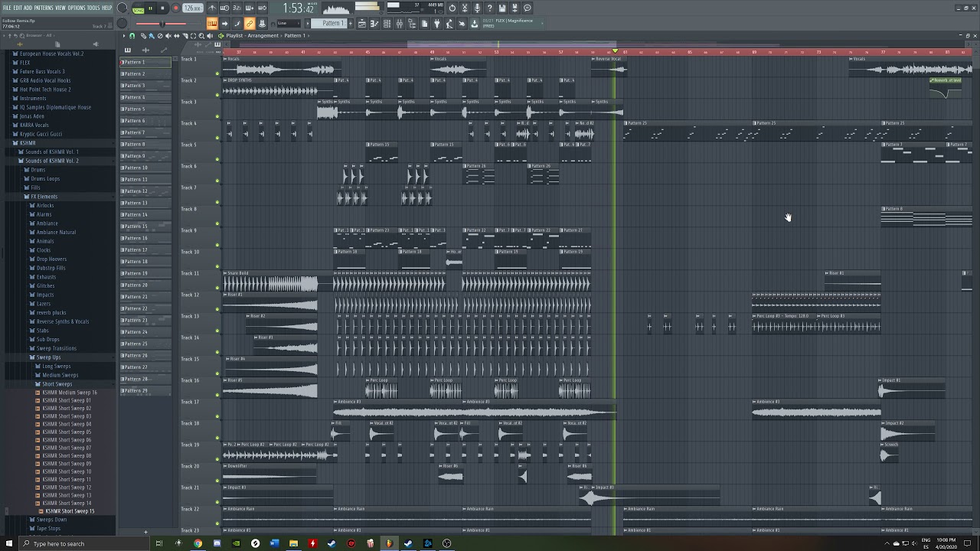
Task: Open the chat/info bubble icon
Action: pyautogui.click(x=527, y=8)
